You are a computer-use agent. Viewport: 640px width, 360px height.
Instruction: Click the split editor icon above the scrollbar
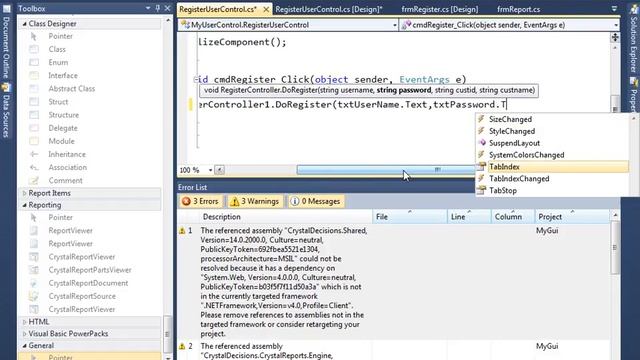tap(615, 38)
